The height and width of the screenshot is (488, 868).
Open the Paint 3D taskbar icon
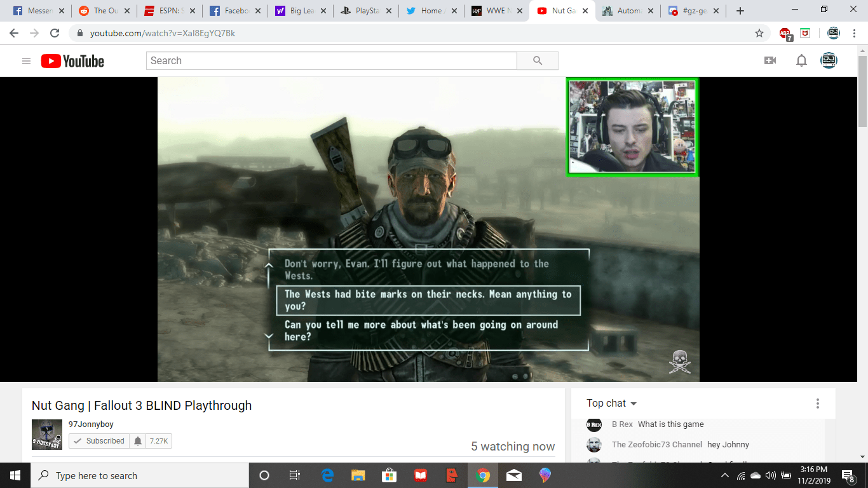[545, 475]
